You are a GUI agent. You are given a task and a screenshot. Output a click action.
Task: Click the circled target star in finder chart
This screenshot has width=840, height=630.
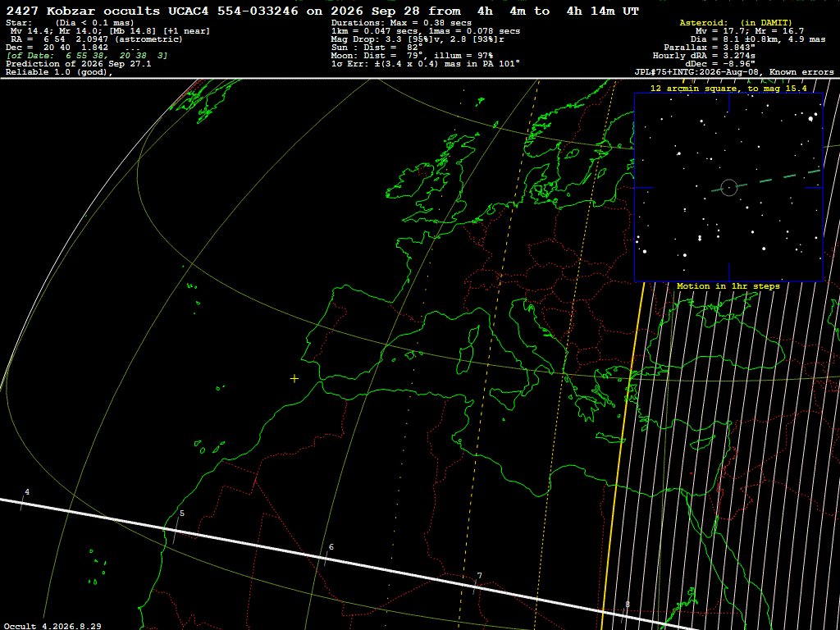(x=728, y=188)
